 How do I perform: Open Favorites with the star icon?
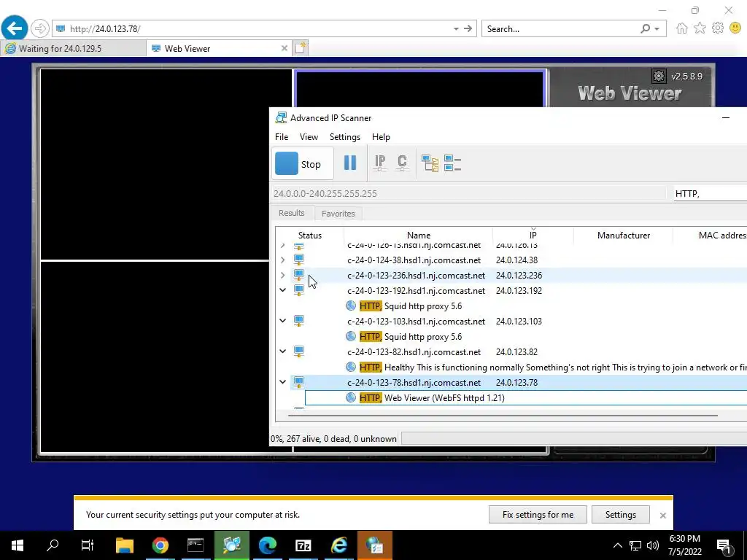pos(700,28)
